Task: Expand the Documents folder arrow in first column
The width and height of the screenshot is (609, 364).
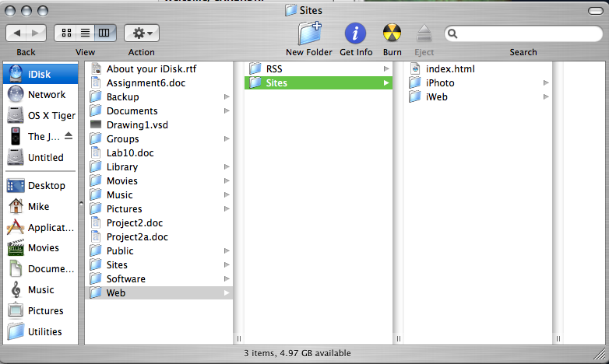Action: click(x=227, y=111)
